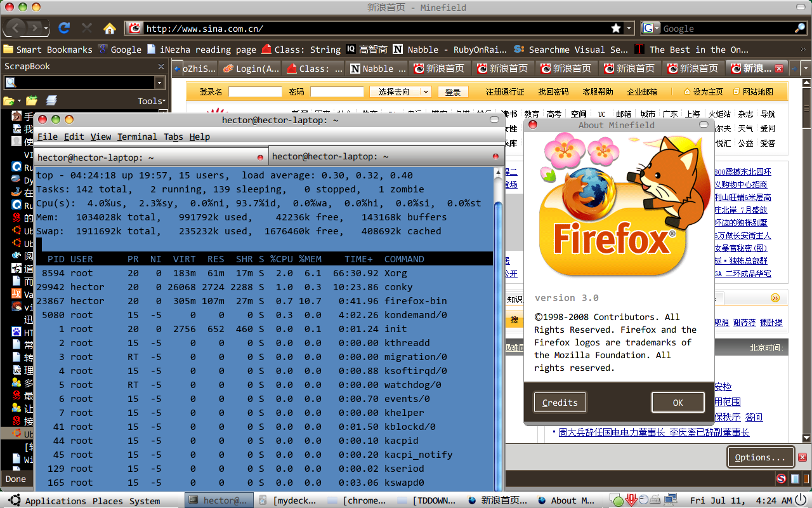Go to the home page via house icon

[109, 28]
